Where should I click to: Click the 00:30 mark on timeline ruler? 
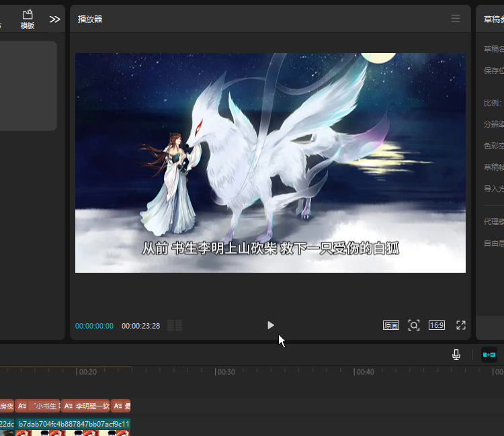pos(225,372)
